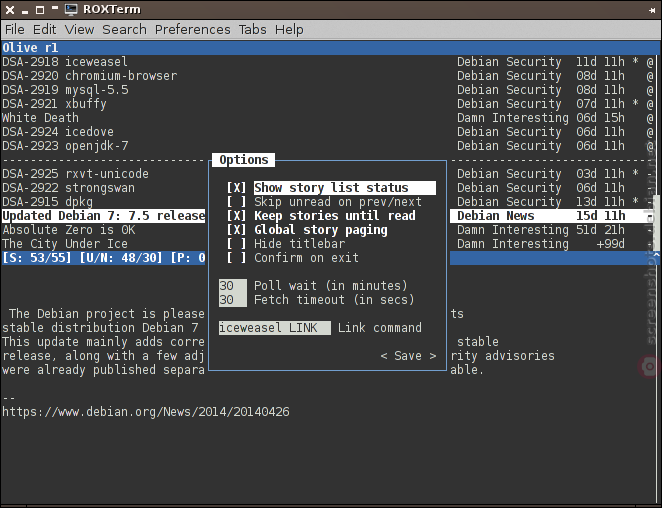Open the Tabs menu
The image size is (662, 508).
252,30
